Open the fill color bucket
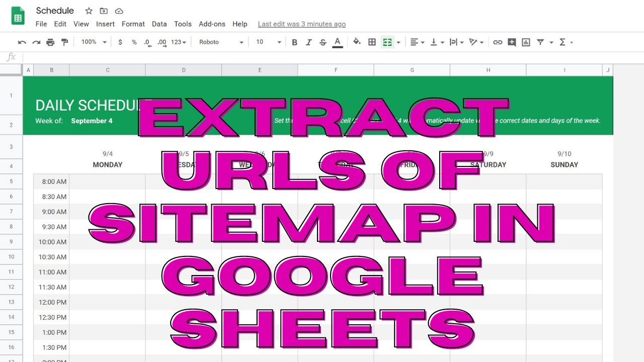The image size is (644, 362). 357,42
